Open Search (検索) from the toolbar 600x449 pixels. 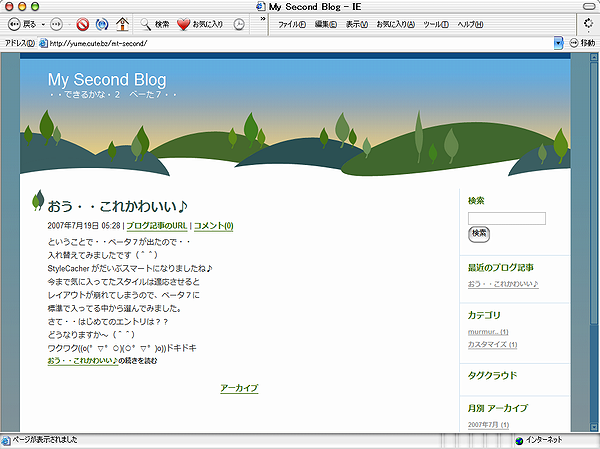pos(155,24)
